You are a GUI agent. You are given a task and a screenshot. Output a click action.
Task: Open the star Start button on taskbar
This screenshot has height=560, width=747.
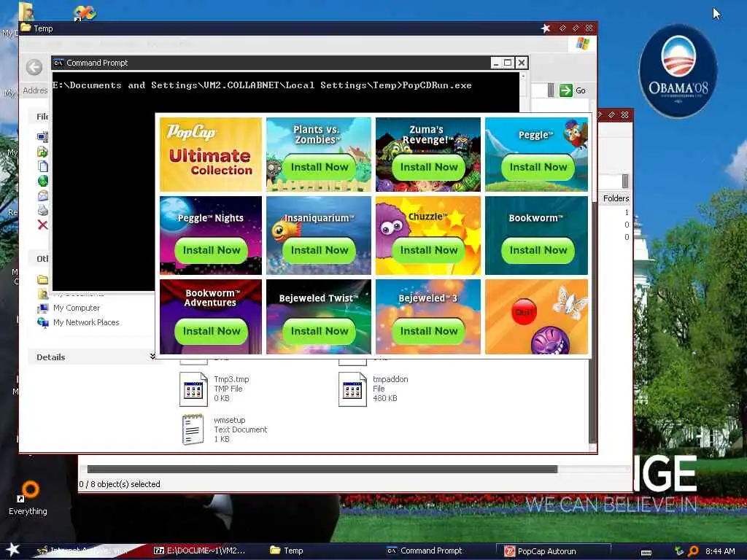tap(13, 550)
